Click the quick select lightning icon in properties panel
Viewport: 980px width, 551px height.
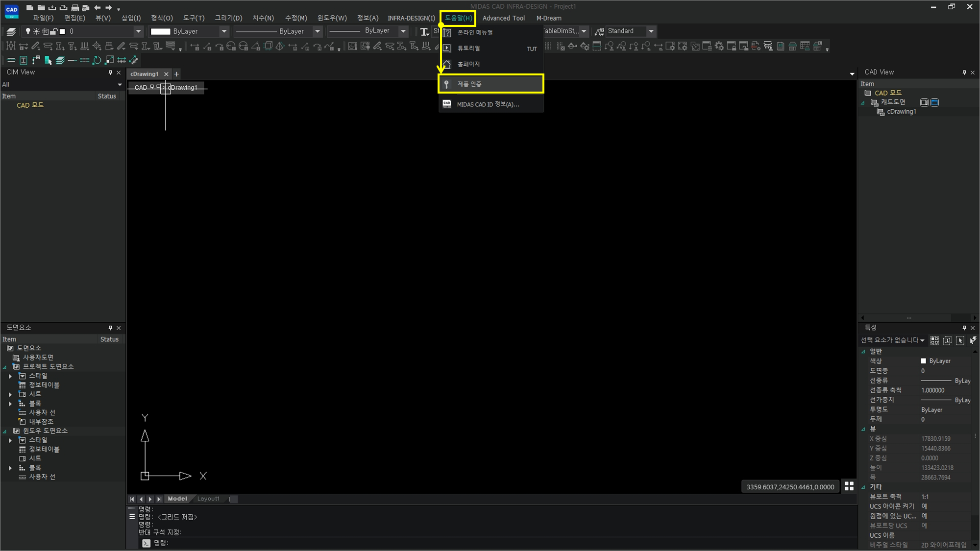tap(973, 340)
